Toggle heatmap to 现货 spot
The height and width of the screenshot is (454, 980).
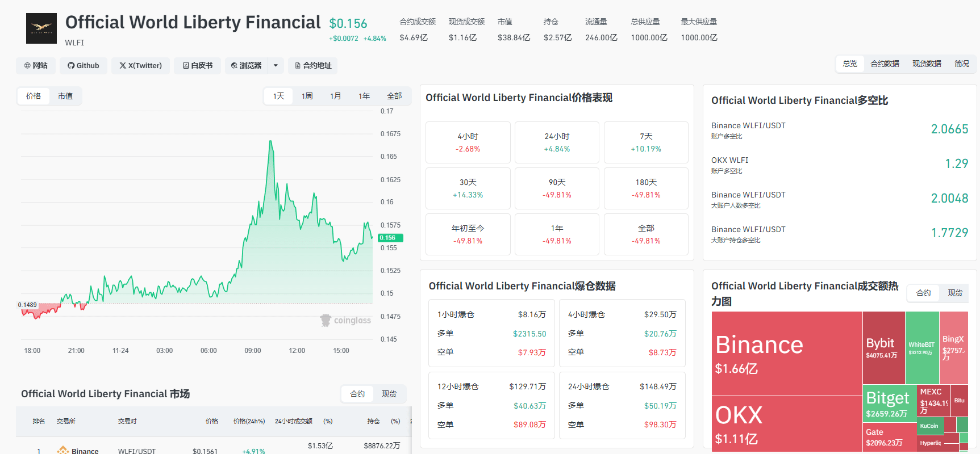(955, 293)
